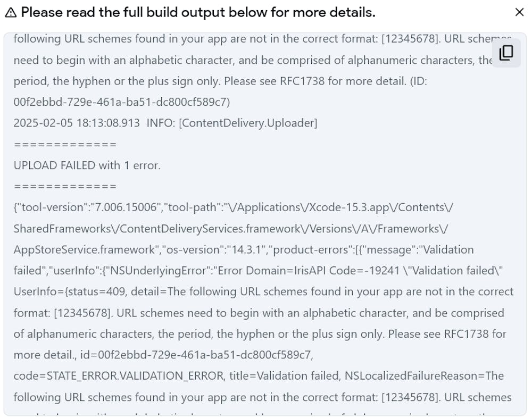Click the 2025-02-05 18:13:08.913 timestamp

[75, 123]
